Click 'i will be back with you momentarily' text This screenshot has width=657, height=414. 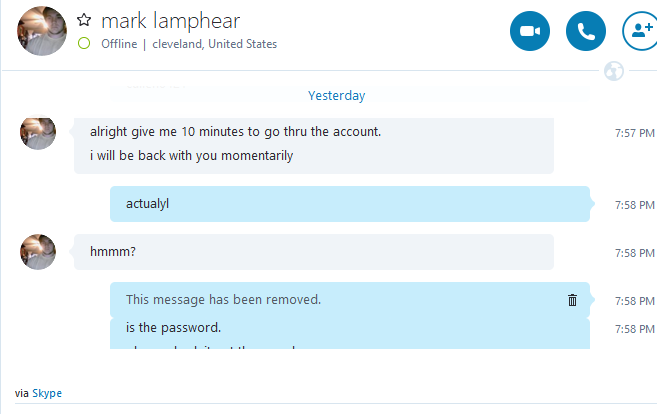[x=191, y=155]
